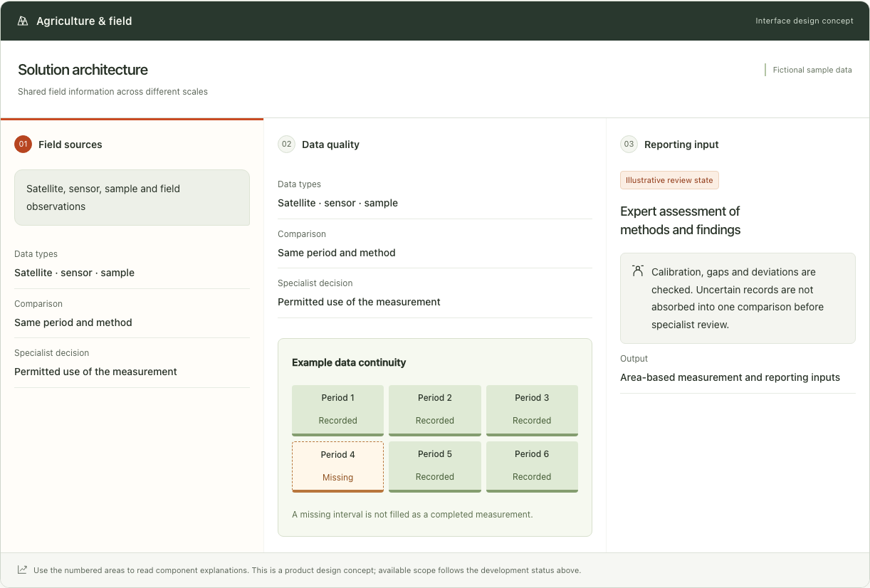Click the footer 'Use the numbered areas' text
The image size is (870, 588).
[307, 570]
